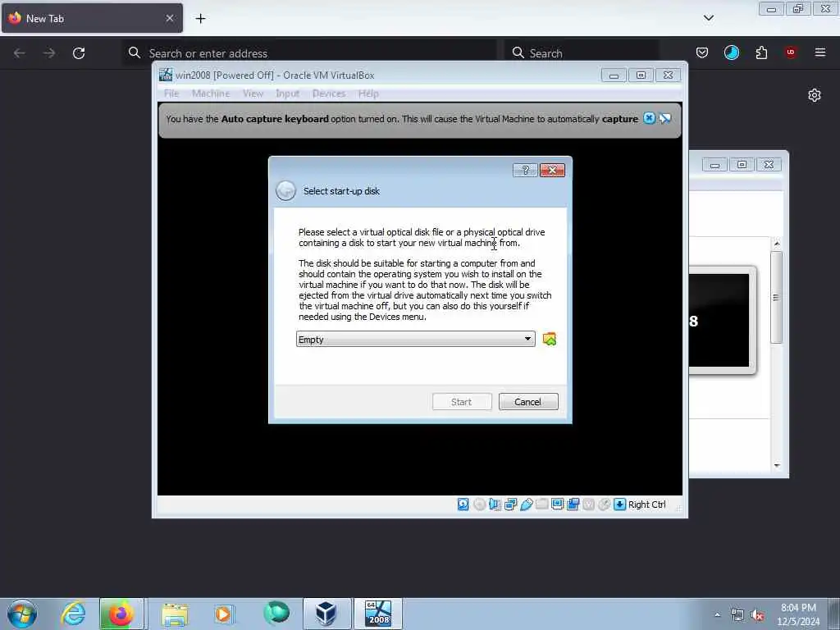
Task: Click the audio indicator in VirtualBox status bar
Action: (495, 504)
